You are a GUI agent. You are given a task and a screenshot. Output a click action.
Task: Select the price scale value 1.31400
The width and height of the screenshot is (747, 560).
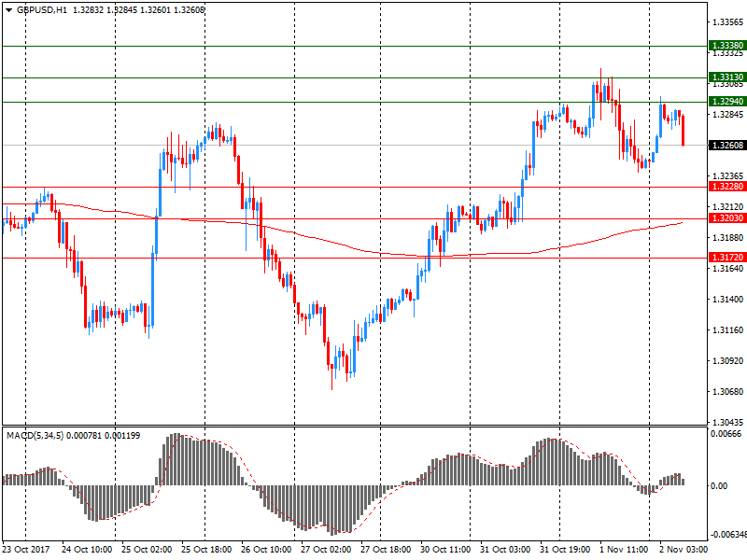coord(728,299)
